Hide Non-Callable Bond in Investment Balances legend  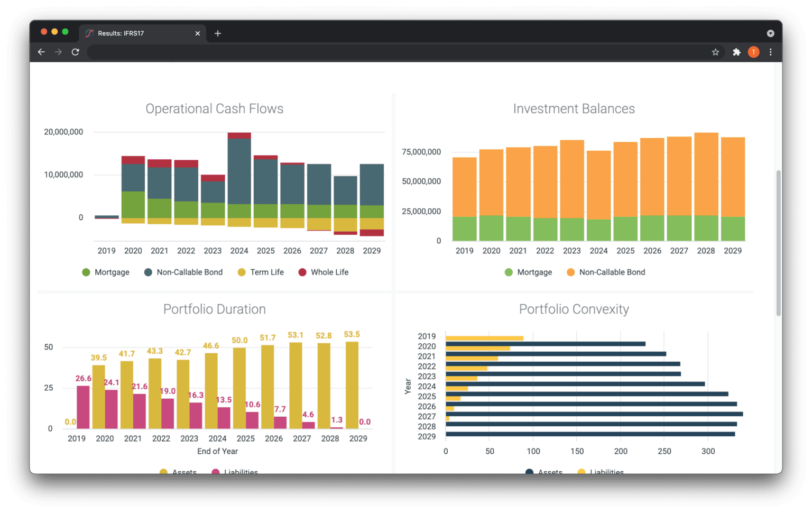[x=605, y=272]
